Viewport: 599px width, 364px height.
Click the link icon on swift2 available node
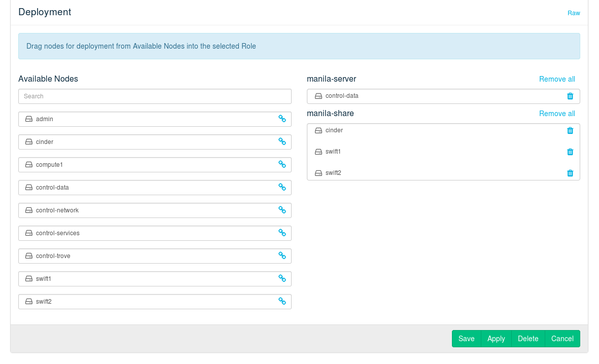pos(282,301)
